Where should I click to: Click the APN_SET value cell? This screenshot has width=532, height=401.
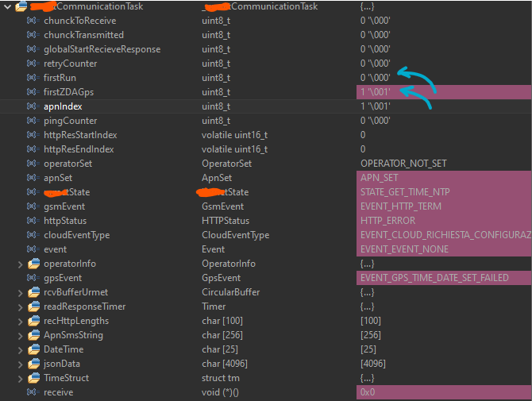pyautogui.click(x=444, y=178)
